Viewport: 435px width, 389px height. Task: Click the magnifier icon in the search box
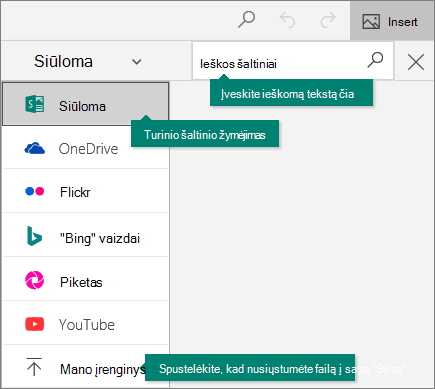tap(375, 60)
